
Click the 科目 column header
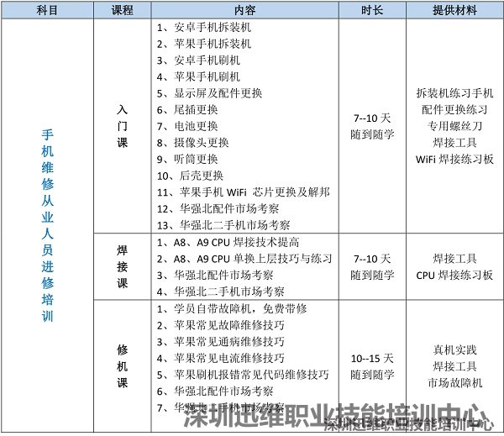(x=47, y=10)
